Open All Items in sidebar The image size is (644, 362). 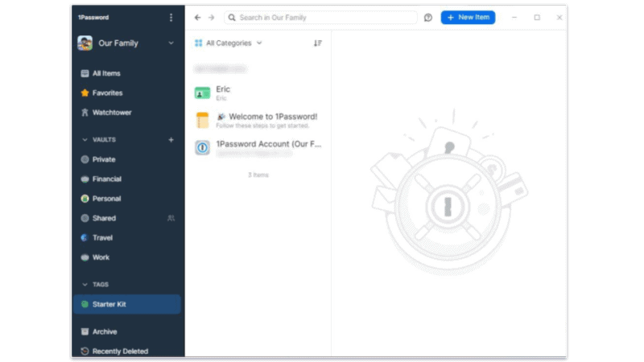coord(126,73)
